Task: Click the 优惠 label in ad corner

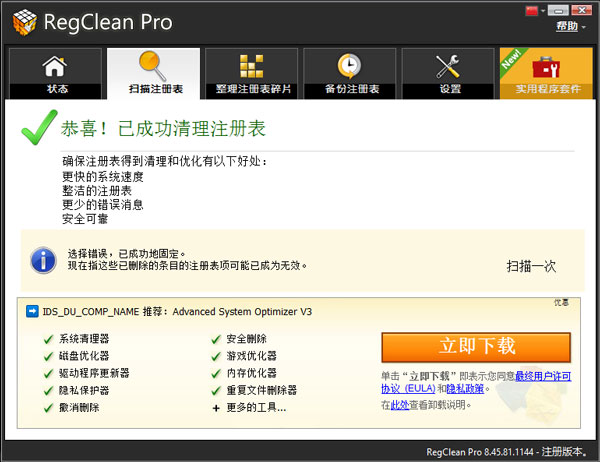Action: coord(561,302)
